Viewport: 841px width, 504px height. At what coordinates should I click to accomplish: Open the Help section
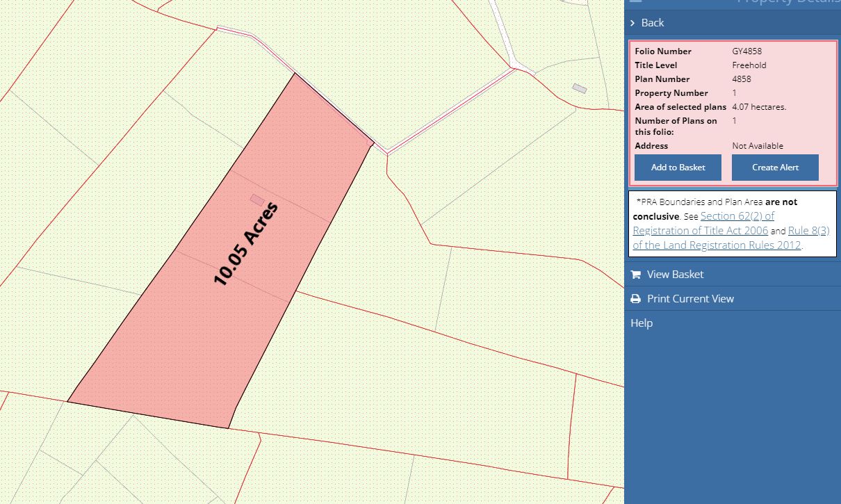point(642,323)
